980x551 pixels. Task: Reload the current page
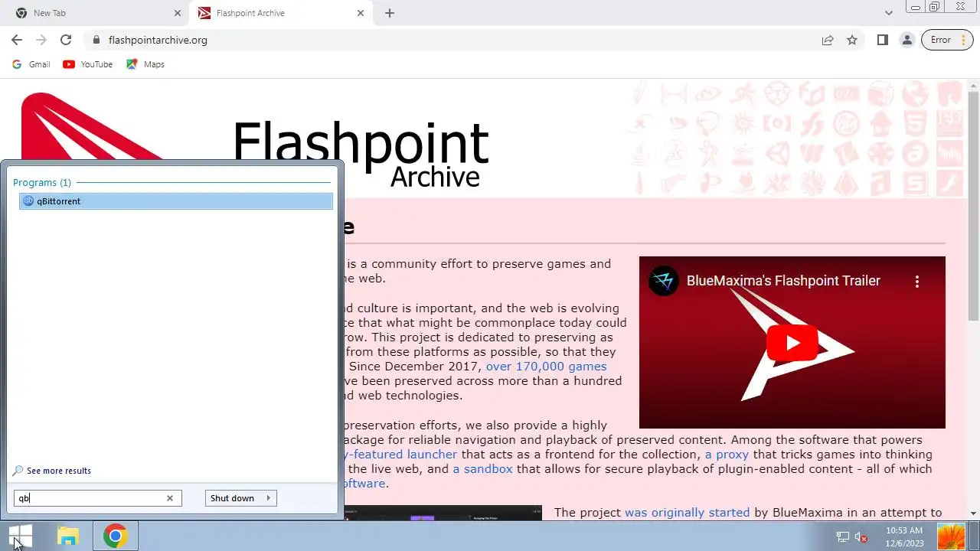[66, 40]
